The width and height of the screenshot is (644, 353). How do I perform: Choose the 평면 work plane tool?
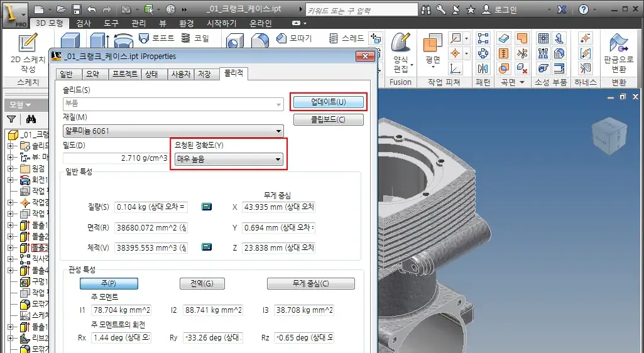(x=432, y=49)
